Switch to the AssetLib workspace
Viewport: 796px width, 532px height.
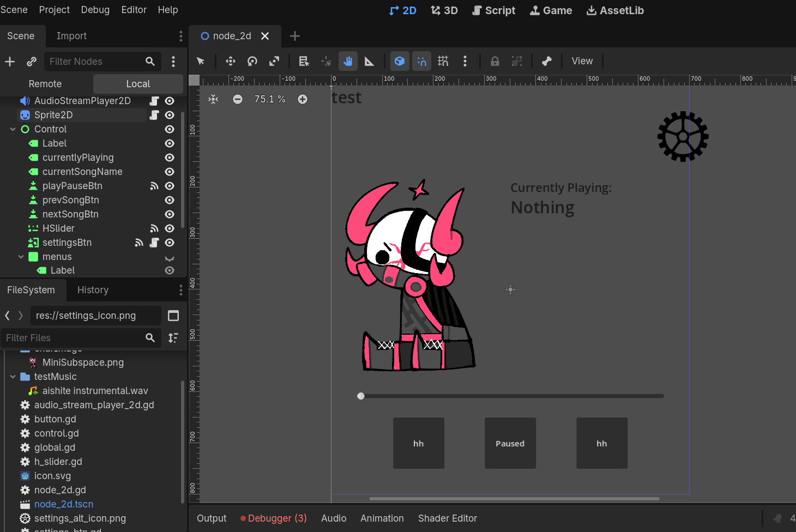coord(615,10)
